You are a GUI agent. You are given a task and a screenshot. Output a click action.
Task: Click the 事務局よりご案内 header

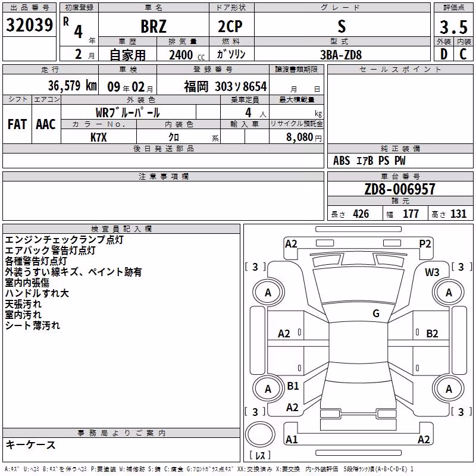coord(121,433)
